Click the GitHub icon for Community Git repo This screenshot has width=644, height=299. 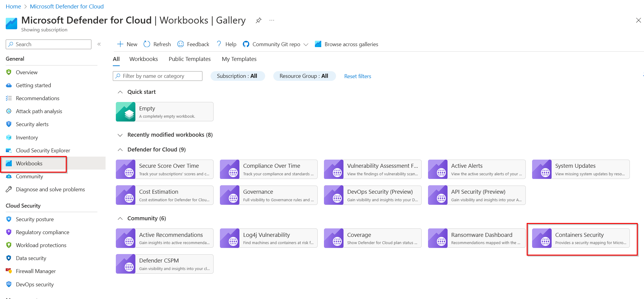246,44
